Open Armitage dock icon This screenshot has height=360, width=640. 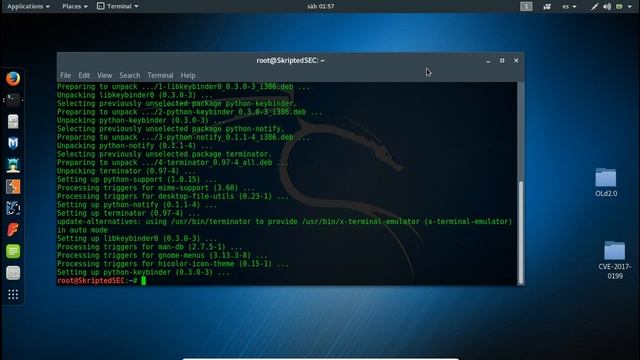[13, 165]
